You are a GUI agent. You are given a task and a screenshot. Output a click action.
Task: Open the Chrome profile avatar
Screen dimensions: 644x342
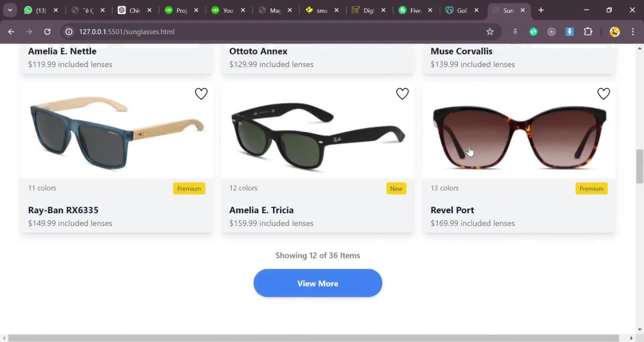click(x=614, y=32)
